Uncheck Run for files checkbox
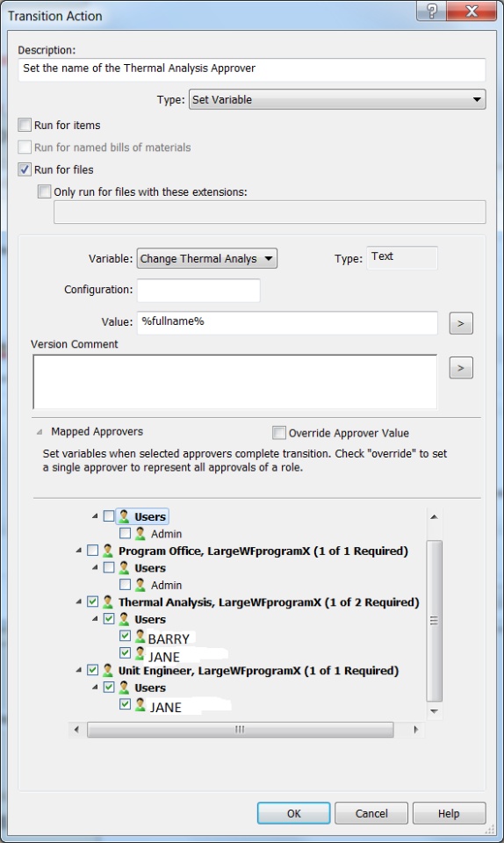This screenshot has width=504, height=843. tap(25, 169)
